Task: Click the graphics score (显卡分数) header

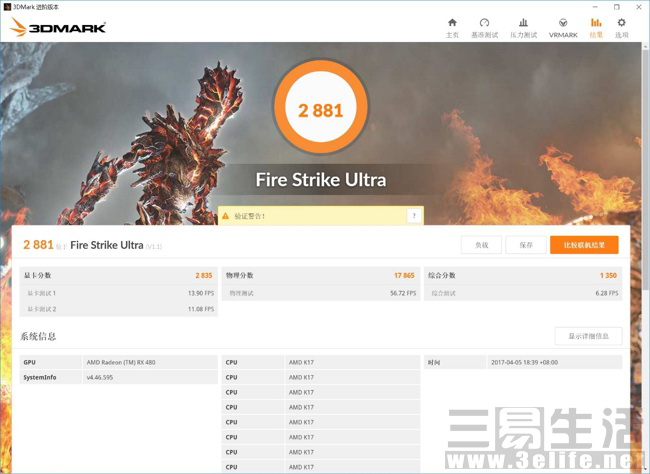Action: coord(37,275)
